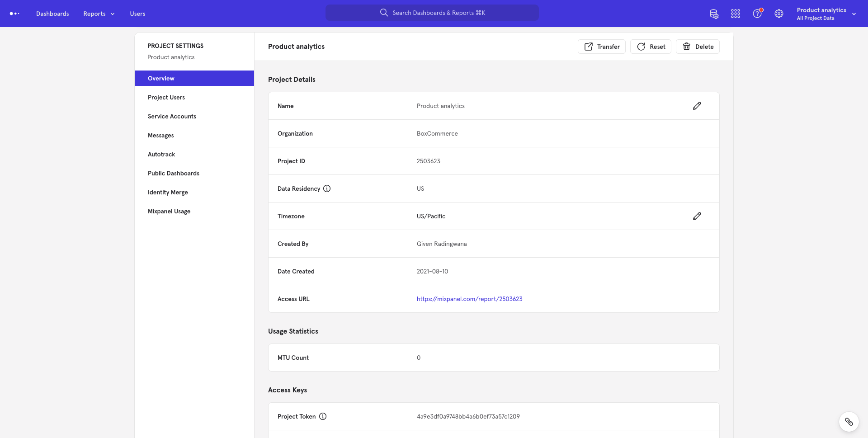
Task: Delete the Product analytics project
Action: coord(698,47)
